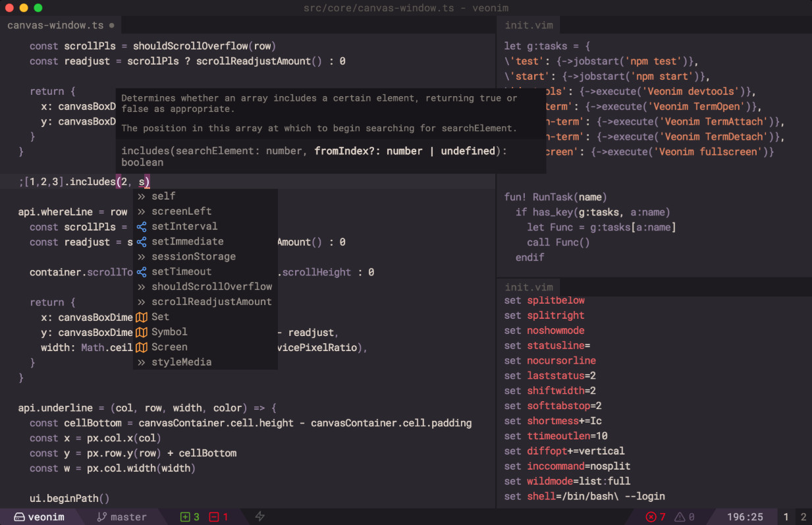
Task: Select the setInterval function icon
Action: [142, 227]
